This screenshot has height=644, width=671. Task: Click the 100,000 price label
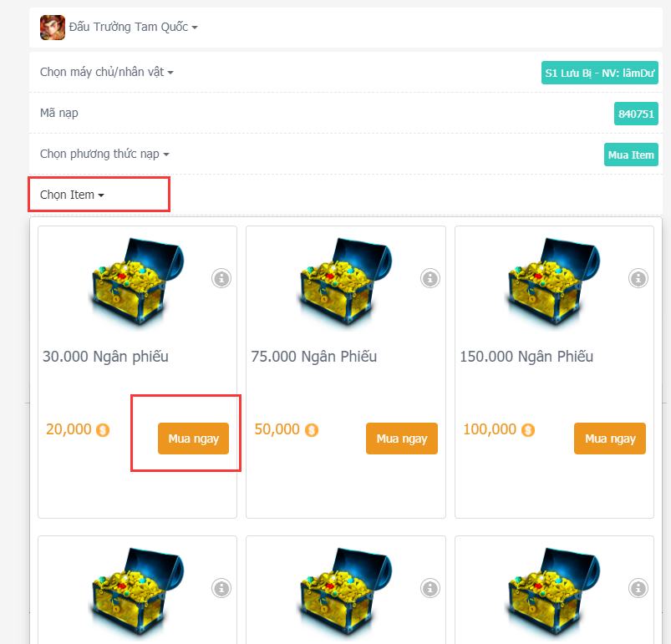click(490, 429)
